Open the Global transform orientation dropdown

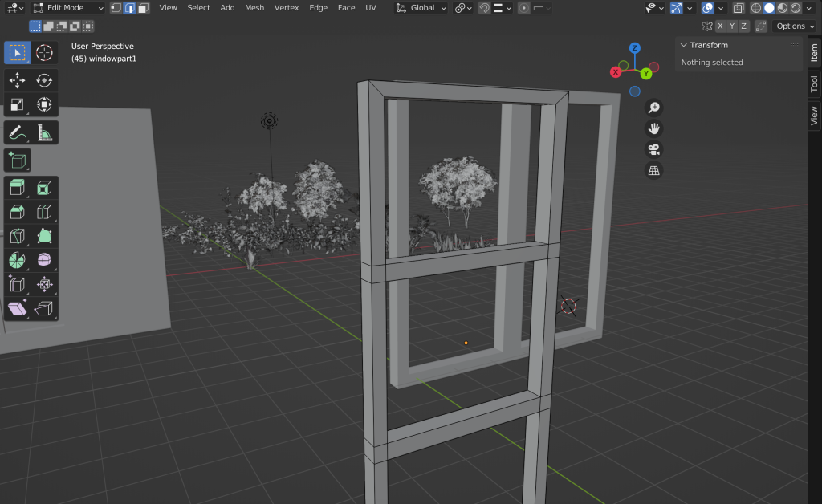point(421,8)
